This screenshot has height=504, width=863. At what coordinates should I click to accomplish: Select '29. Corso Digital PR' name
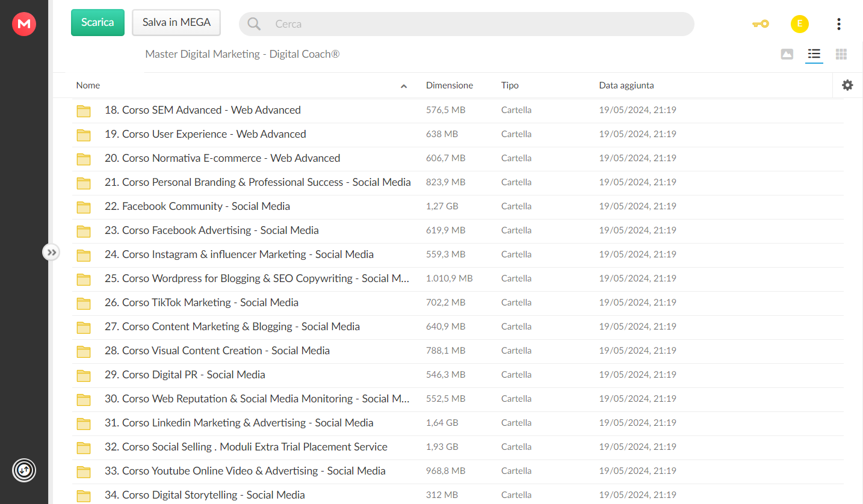tap(185, 375)
